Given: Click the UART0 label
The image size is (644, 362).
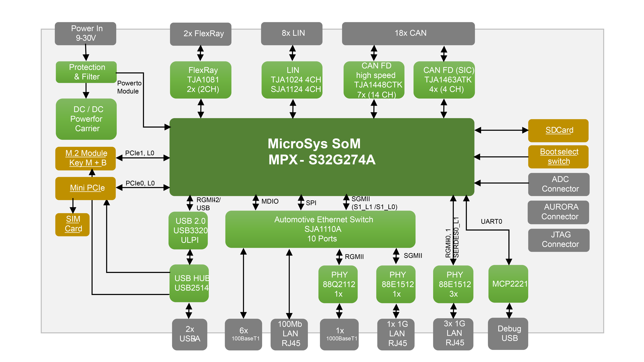Looking at the screenshot, I should point(491,221).
